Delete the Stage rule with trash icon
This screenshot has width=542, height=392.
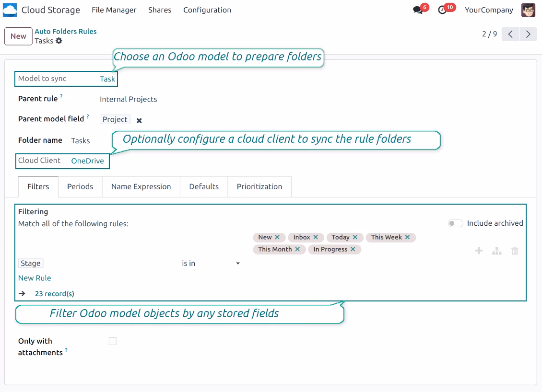pyautogui.click(x=515, y=251)
